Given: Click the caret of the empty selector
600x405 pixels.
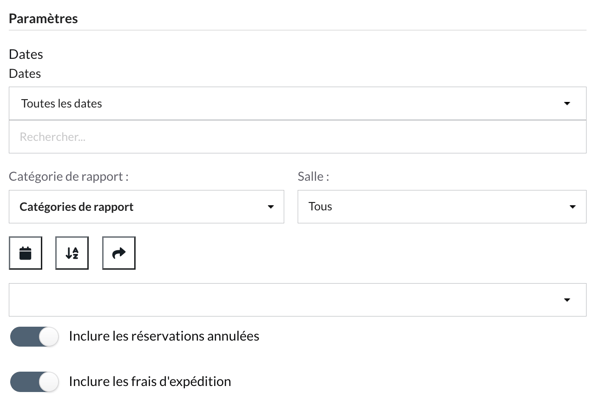Looking at the screenshot, I should pos(567,300).
